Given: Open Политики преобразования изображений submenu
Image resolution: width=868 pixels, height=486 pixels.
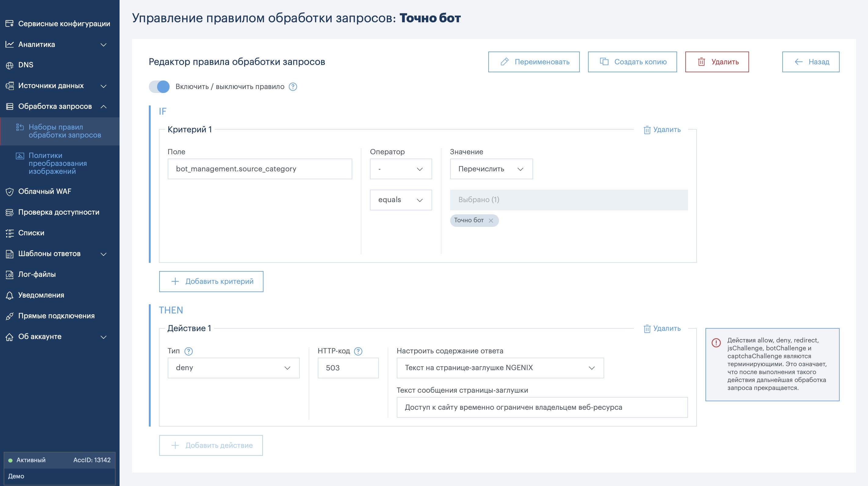Looking at the screenshot, I should [58, 163].
